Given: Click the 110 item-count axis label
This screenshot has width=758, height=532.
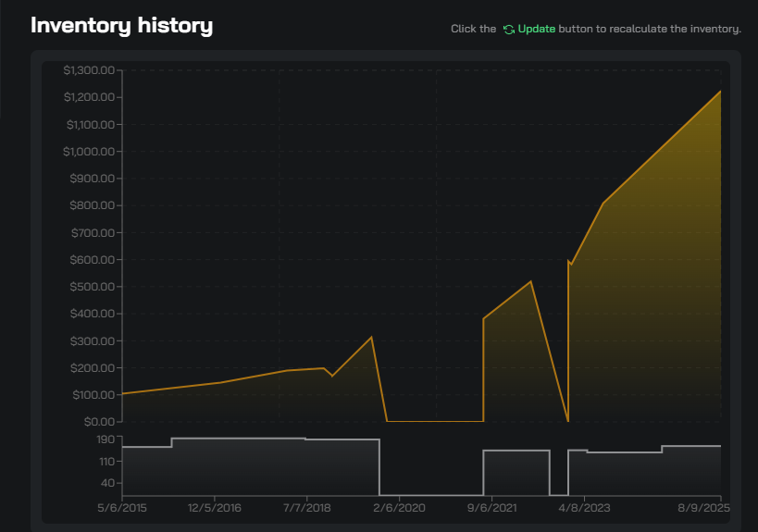Looking at the screenshot, I should click(106, 462).
